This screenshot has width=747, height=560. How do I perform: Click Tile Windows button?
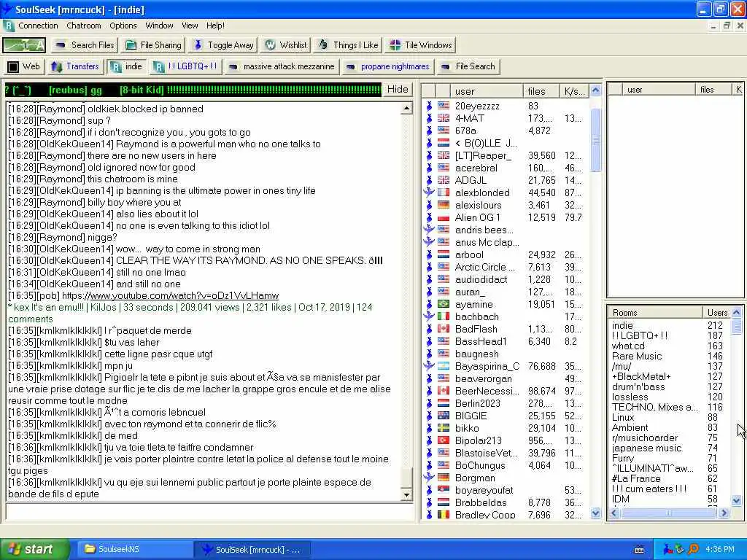[421, 45]
